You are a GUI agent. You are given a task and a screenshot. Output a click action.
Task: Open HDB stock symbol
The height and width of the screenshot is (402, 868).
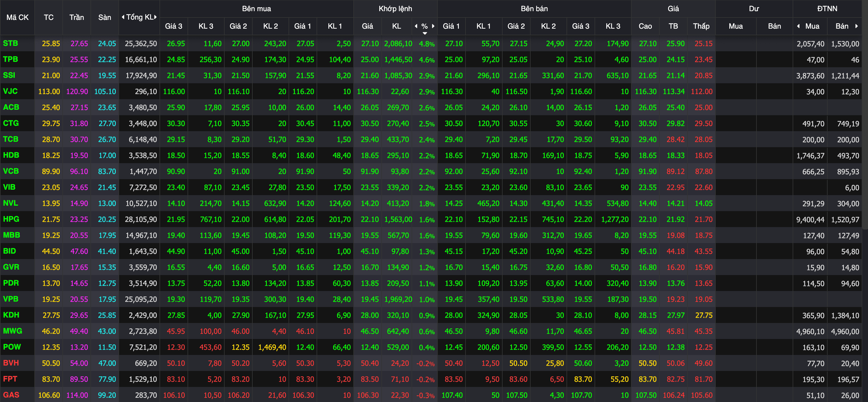pyautogui.click(x=11, y=155)
